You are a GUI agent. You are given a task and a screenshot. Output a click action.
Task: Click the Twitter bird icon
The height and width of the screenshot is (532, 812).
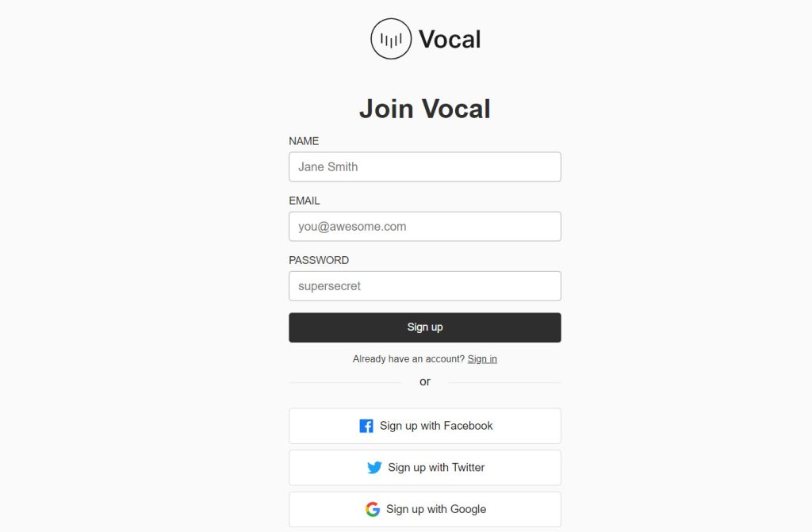[374, 468]
